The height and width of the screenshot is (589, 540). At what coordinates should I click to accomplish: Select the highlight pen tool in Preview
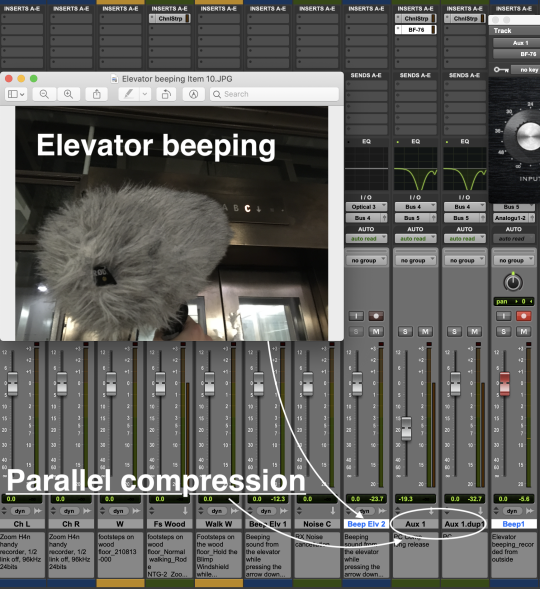pyautogui.click(x=129, y=94)
